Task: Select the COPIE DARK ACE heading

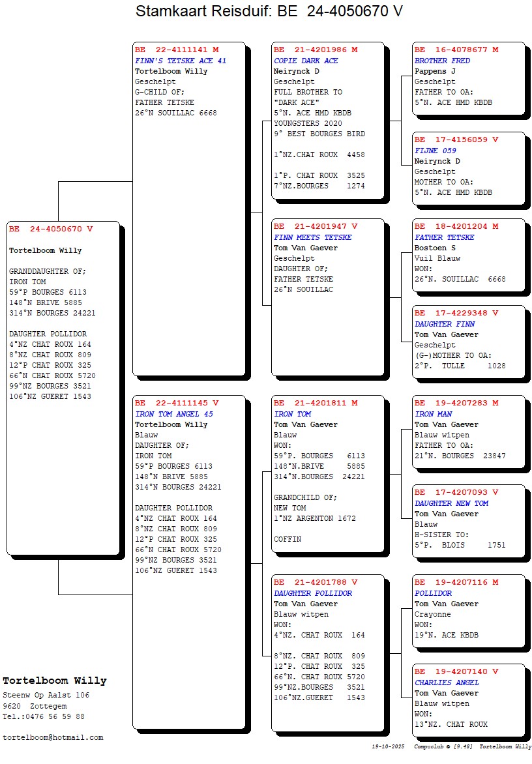Action: coord(306,61)
